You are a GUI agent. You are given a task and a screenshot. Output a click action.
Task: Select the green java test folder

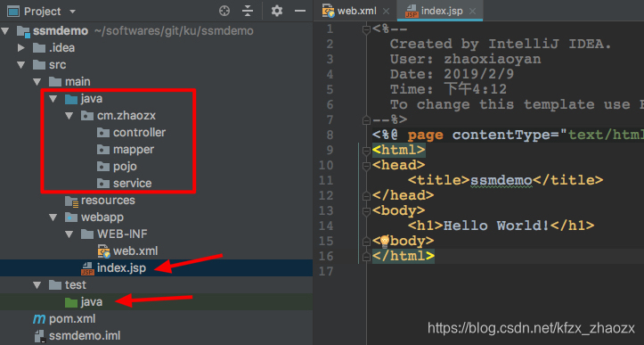point(91,302)
